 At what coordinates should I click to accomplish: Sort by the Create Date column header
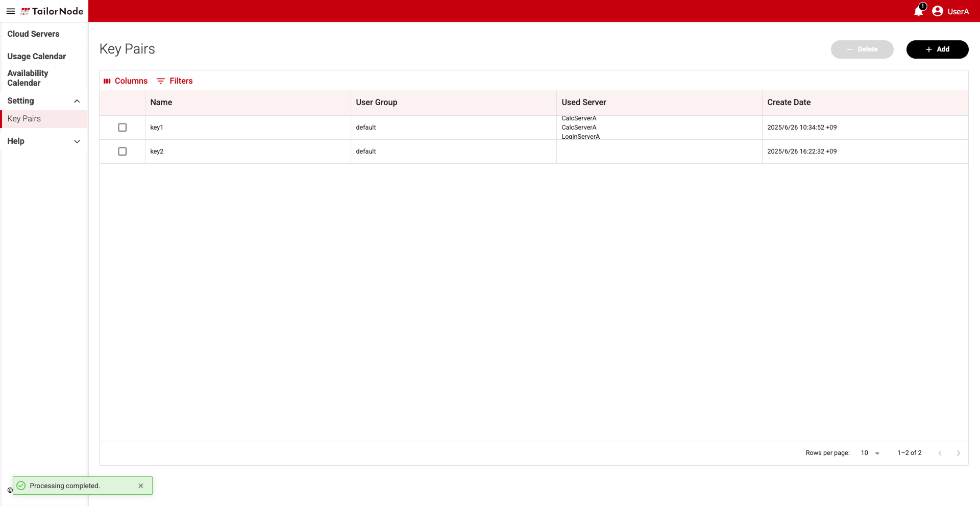point(789,103)
